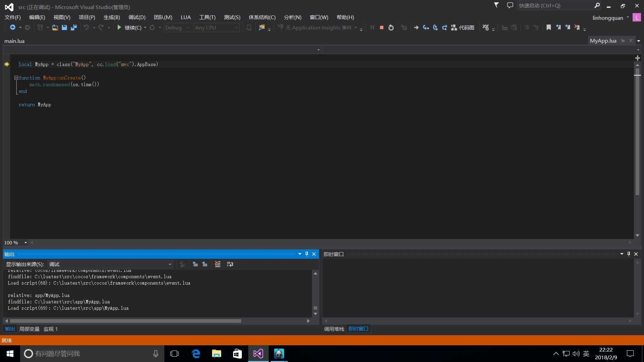
Task: Toggle bookmark with bookmark icon
Action: (x=549, y=27)
